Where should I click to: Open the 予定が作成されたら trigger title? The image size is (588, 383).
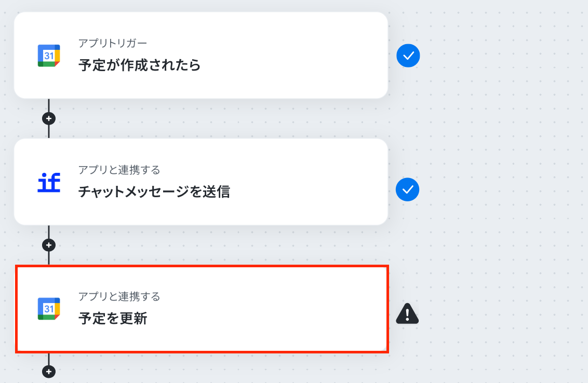[x=140, y=65]
